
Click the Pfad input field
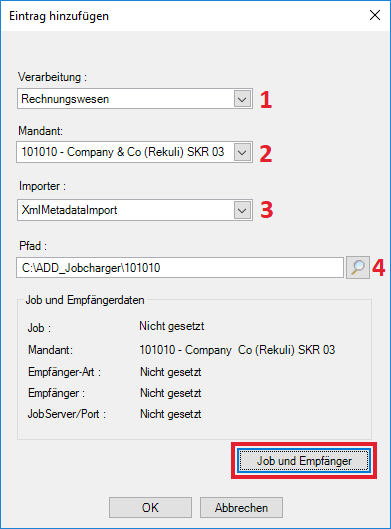(x=180, y=268)
